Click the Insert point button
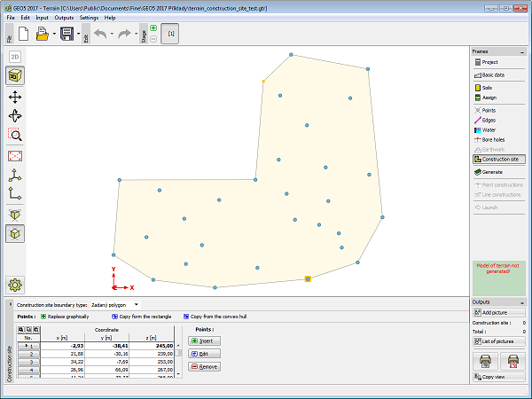 [x=204, y=340]
